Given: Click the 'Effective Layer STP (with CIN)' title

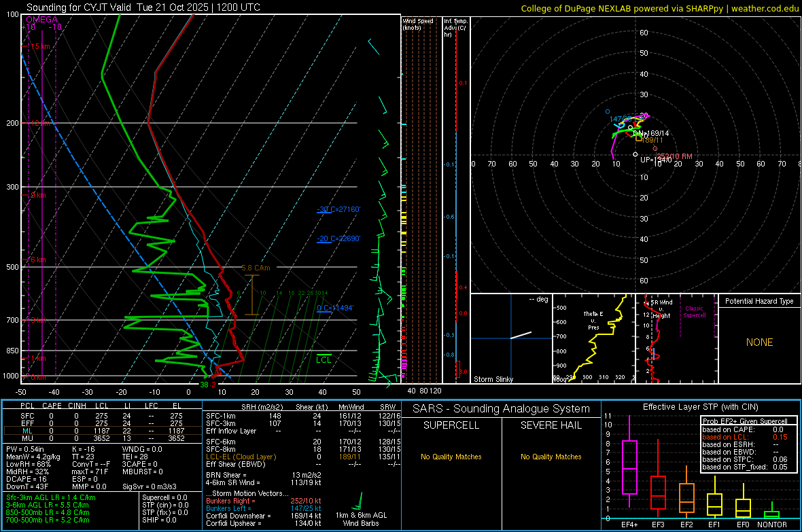Looking at the screenshot, I should [x=700, y=407].
